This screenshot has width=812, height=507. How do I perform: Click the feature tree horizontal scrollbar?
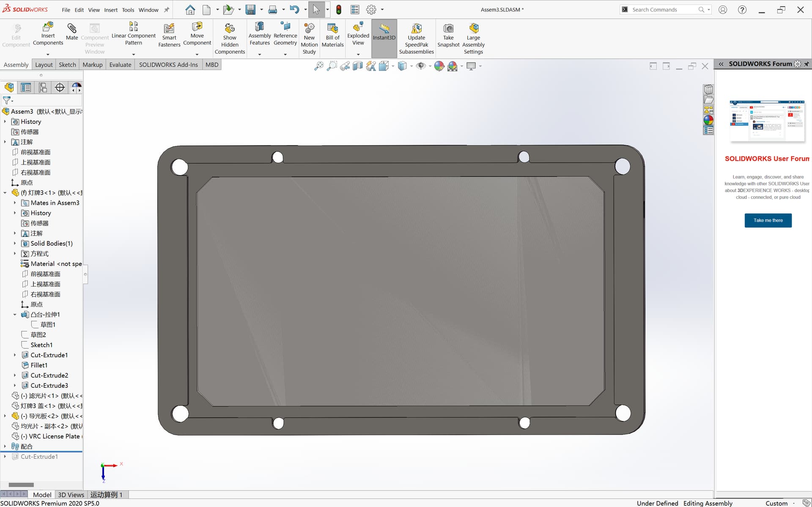[21, 485]
